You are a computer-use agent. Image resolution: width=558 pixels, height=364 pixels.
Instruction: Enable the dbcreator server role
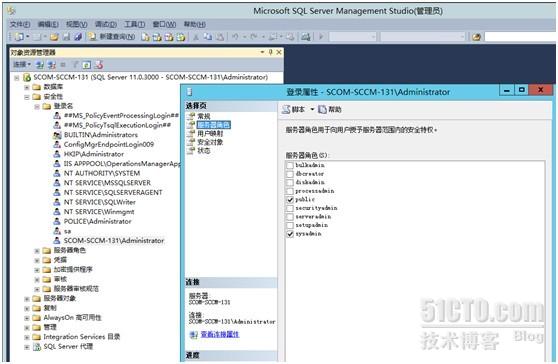pos(290,174)
